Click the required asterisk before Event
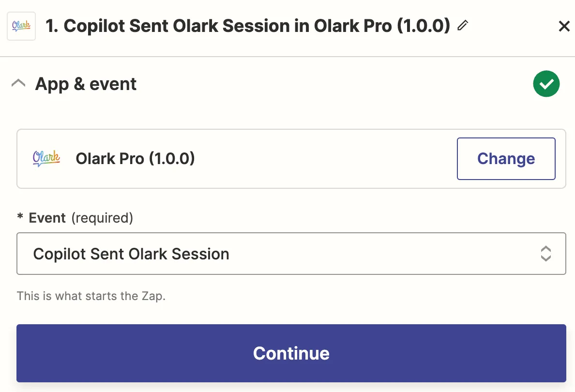The image size is (575, 392). coord(20,216)
